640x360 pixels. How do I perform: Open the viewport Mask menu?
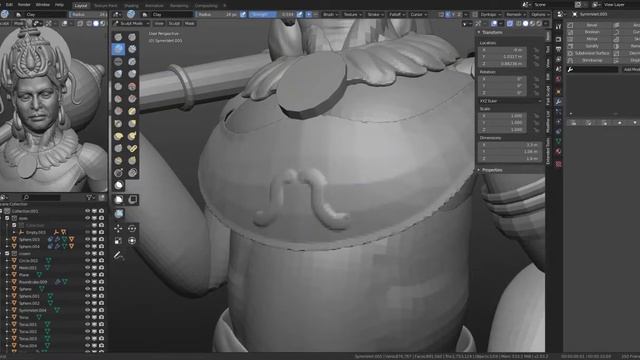tap(189, 24)
